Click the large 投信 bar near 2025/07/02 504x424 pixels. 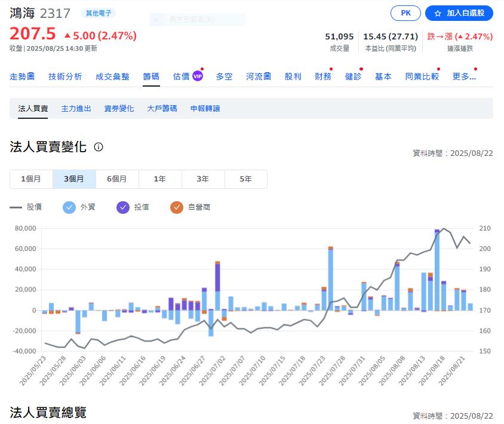click(217, 278)
